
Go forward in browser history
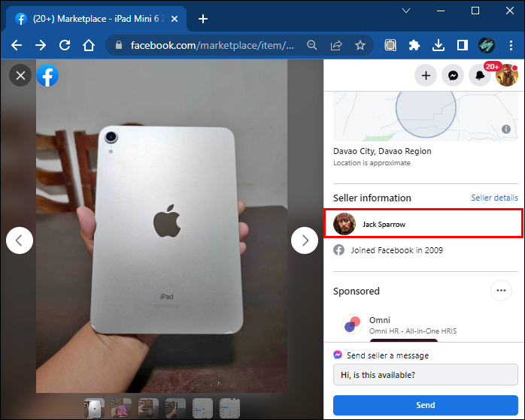[x=41, y=45]
